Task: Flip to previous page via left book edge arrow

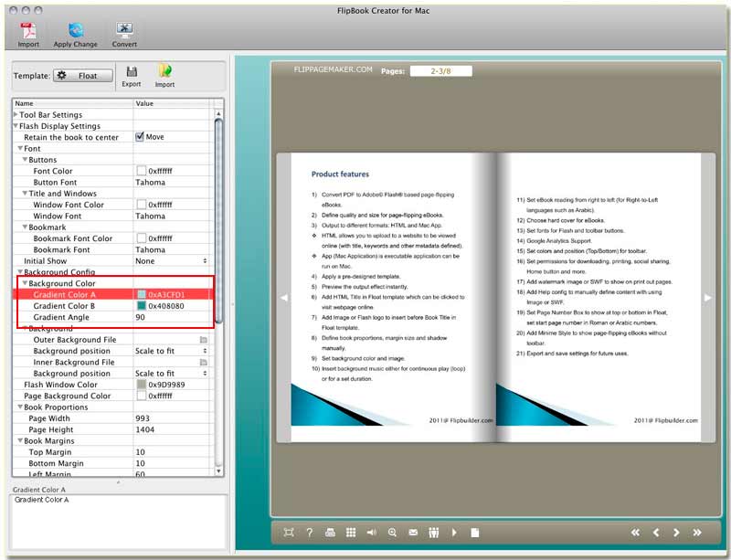Action: tap(284, 298)
